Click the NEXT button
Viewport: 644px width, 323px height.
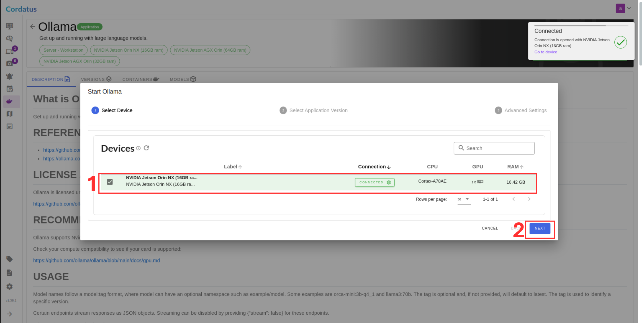tap(540, 228)
